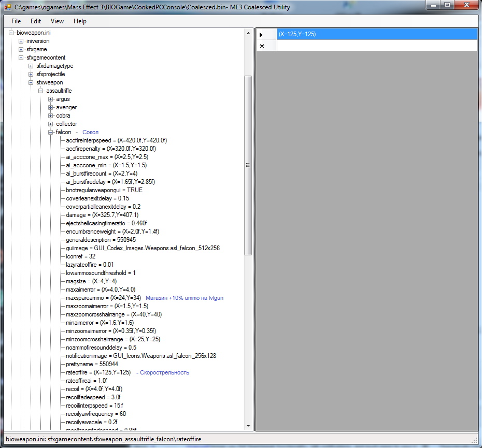This screenshot has height=448, width=482.
Task: Click the row header with arrow marker
Action: point(266,34)
